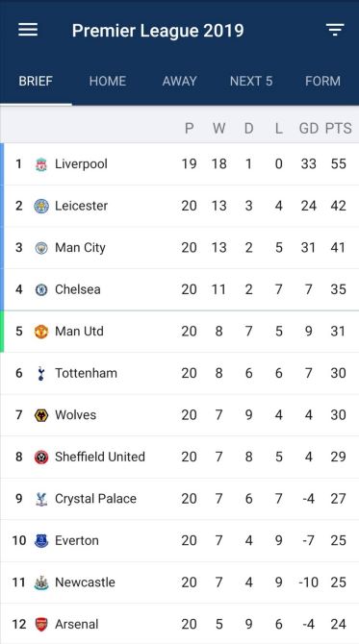Tap the Arsenal club crest
Viewport: 359px width, 644px height.
[41, 624]
